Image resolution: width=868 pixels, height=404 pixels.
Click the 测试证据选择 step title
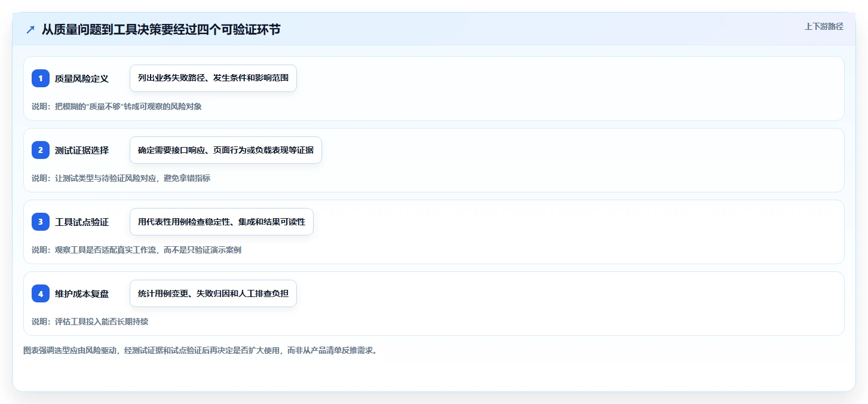(x=82, y=150)
